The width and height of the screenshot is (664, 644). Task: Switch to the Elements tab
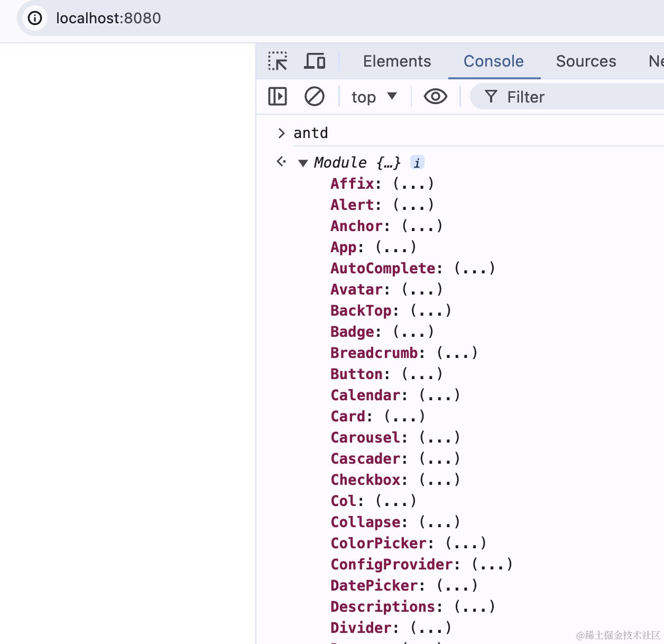click(397, 61)
